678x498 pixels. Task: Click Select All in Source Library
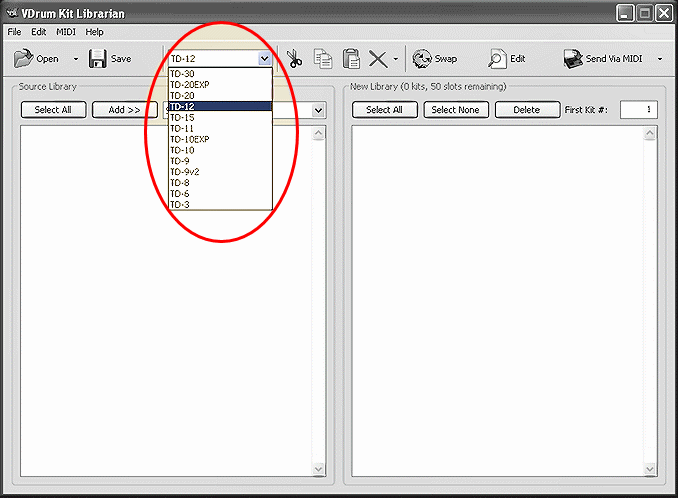point(53,110)
